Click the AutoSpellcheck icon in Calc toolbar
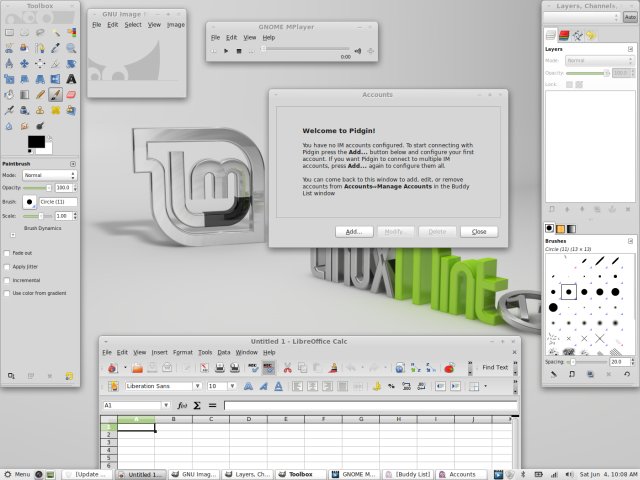640x480 pixels. [x=268, y=368]
